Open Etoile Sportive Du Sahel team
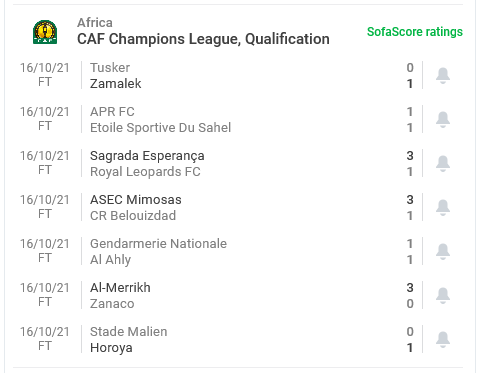477x373 pixels. tap(160, 128)
